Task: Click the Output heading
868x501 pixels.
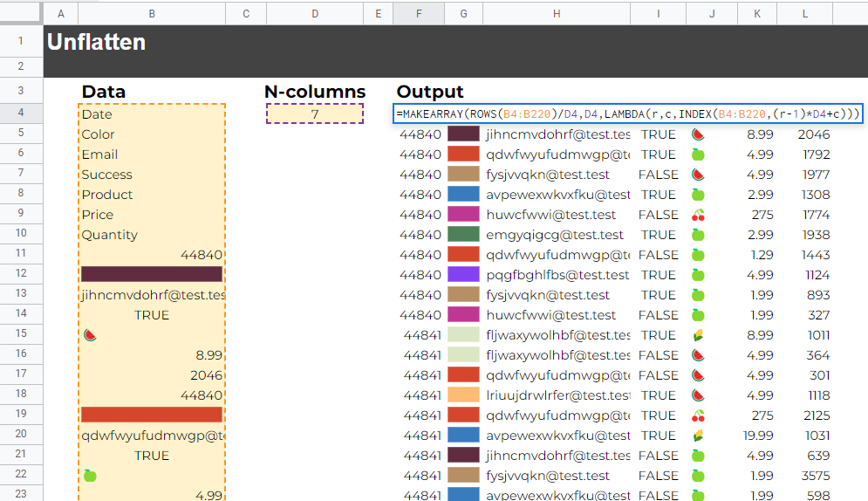Action: point(430,92)
